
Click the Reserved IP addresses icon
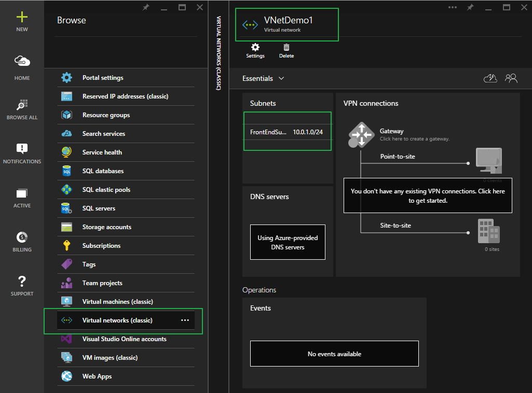[66, 96]
